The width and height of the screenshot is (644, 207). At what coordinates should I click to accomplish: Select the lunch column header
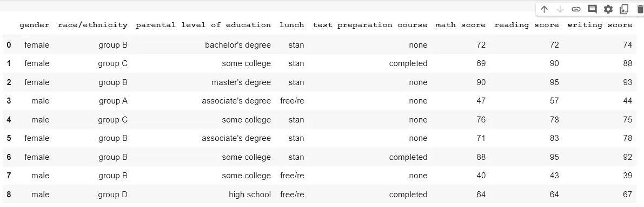292,25
